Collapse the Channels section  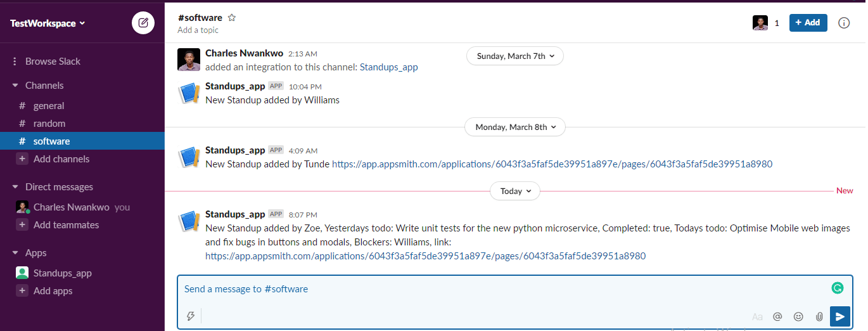click(x=15, y=86)
